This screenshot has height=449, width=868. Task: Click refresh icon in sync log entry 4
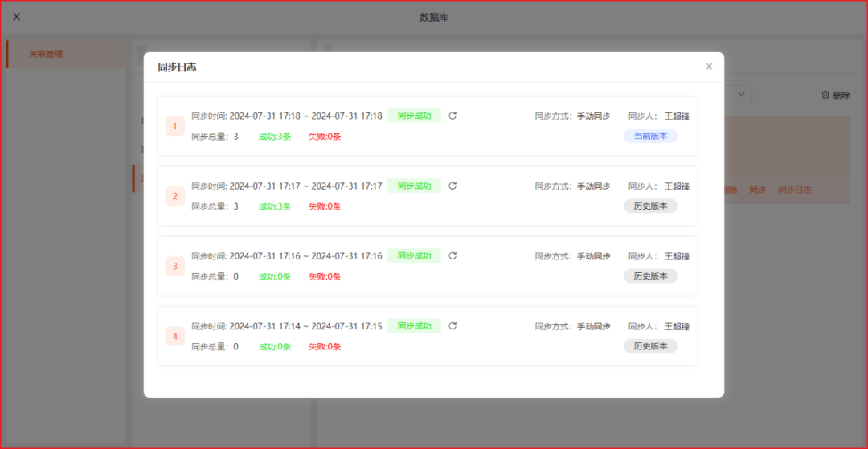click(452, 325)
